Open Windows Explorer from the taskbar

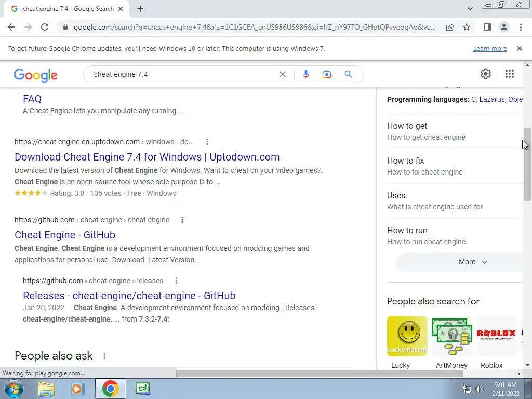pos(46,389)
